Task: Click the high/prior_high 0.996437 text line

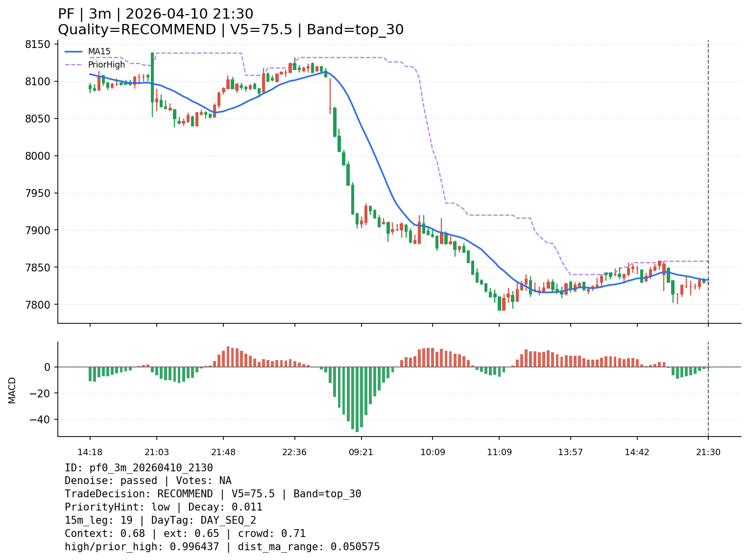Action: pyautogui.click(x=222, y=547)
